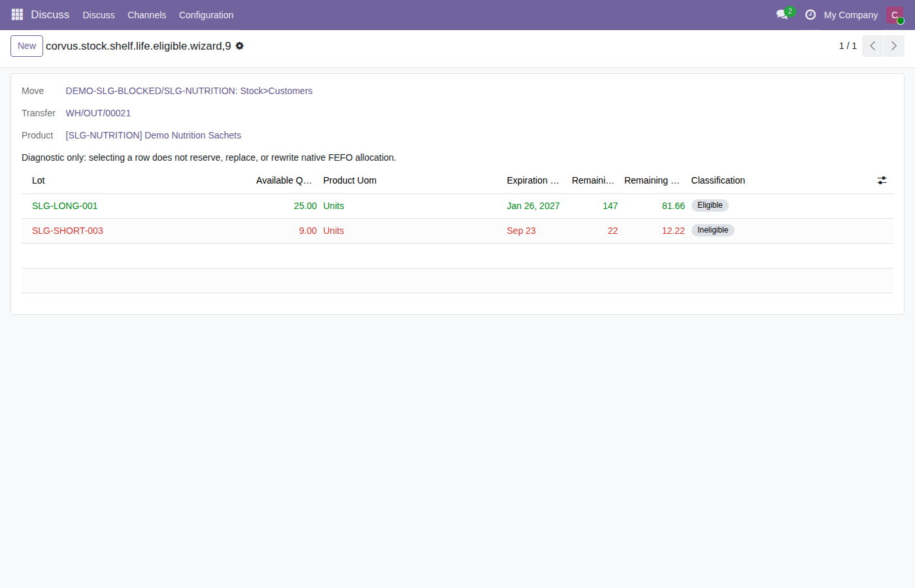Image resolution: width=915 pixels, height=588 pixels.
Task: Sort by Expiration ... column header
Action: click(533, 180)
